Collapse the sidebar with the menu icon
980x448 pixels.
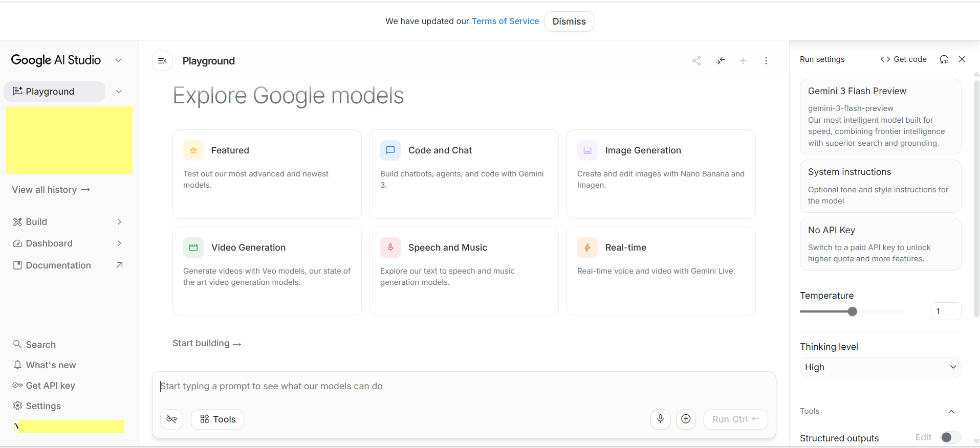[x=162, y=61]
